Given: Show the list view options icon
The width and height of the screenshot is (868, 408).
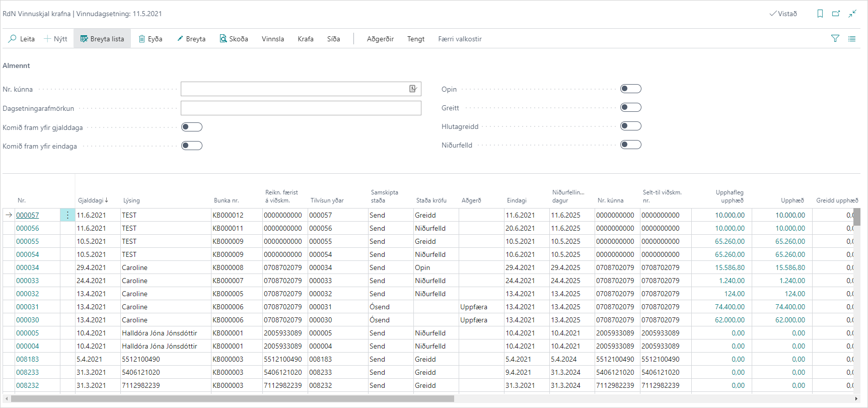Looking at the screenshot, I should coord(852,38).
